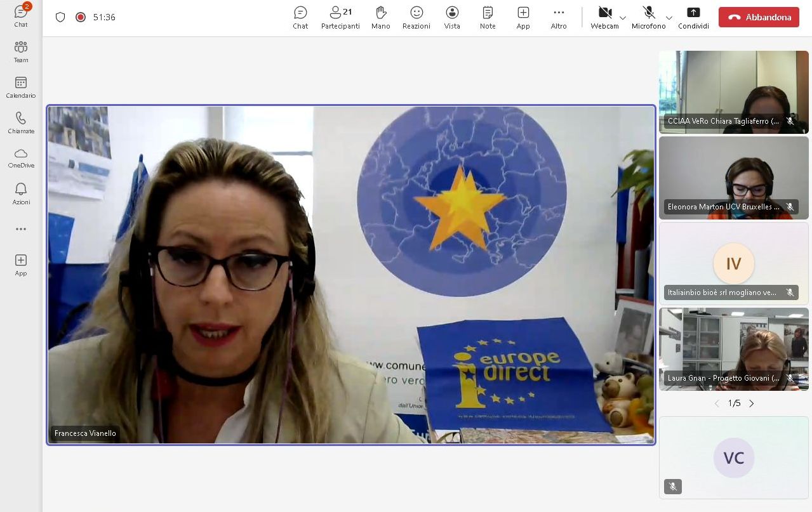Open OneDrive in the sidebar

coord(21,158)
